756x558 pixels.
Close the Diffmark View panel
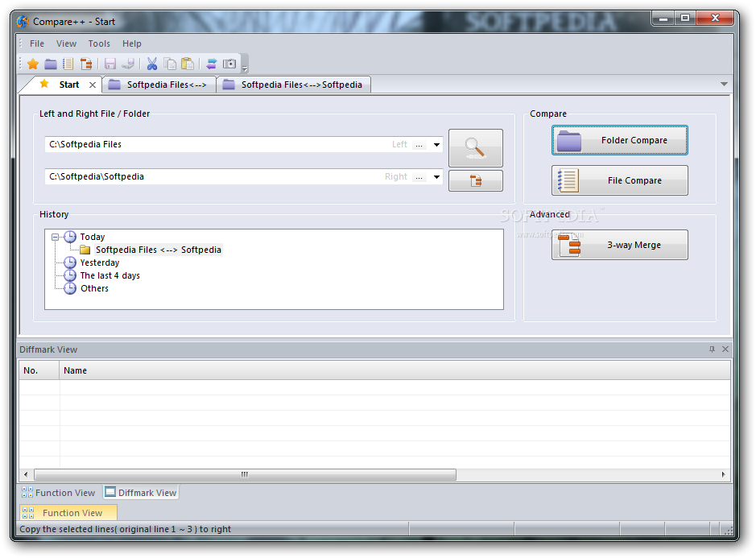click(725, 349)
